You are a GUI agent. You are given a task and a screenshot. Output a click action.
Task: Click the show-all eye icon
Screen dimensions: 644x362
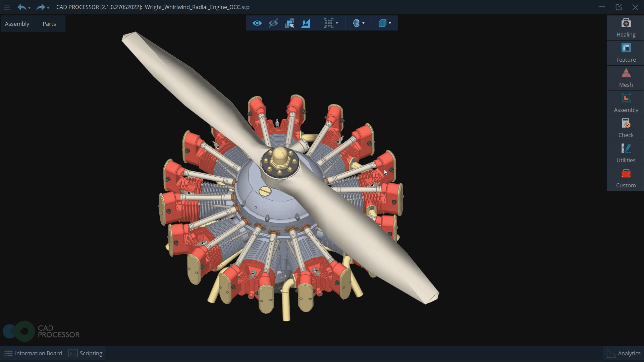(257, 23)
